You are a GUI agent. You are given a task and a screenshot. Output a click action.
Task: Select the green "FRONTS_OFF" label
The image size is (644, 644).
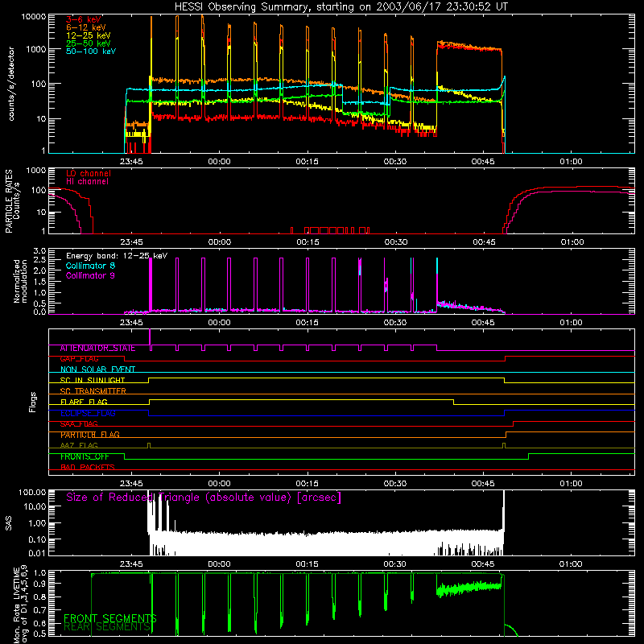point(85,456)
